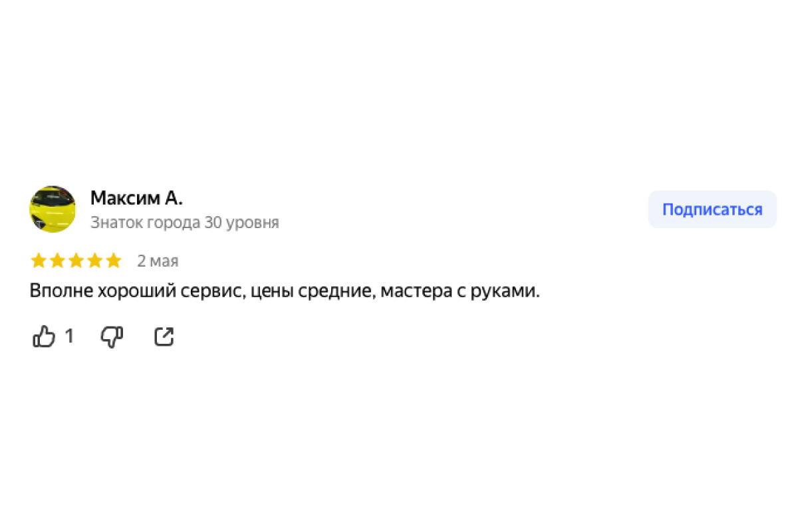Click the second rating star

(x=57, y=261)
